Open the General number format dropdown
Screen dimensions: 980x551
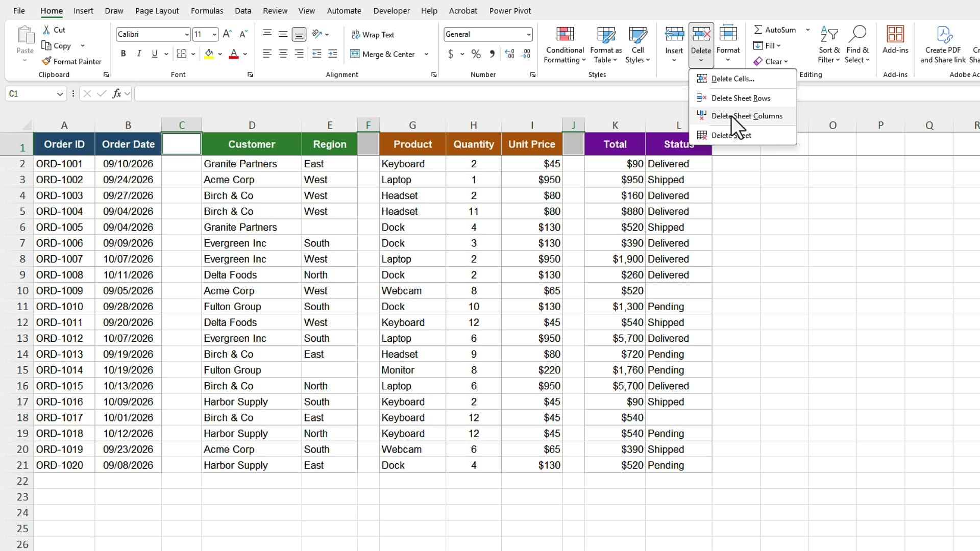point(528,34)
